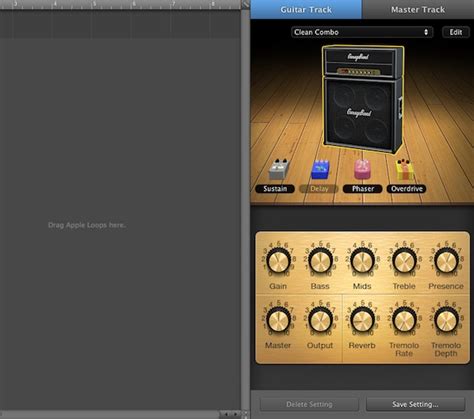474x419 pixels.
Task: Select the pink Phaser stompbox pedal
Action: pos(362,169)
